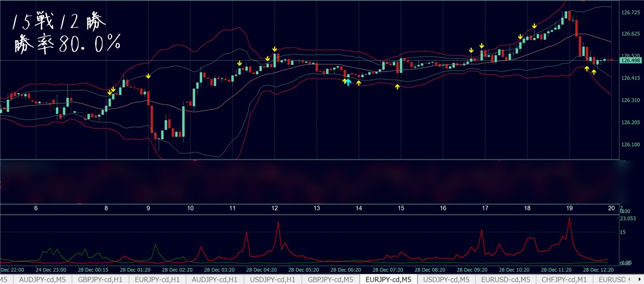Click the 126.415 price scale value
Screen dimensions: 644x284
tap(630, 78)
